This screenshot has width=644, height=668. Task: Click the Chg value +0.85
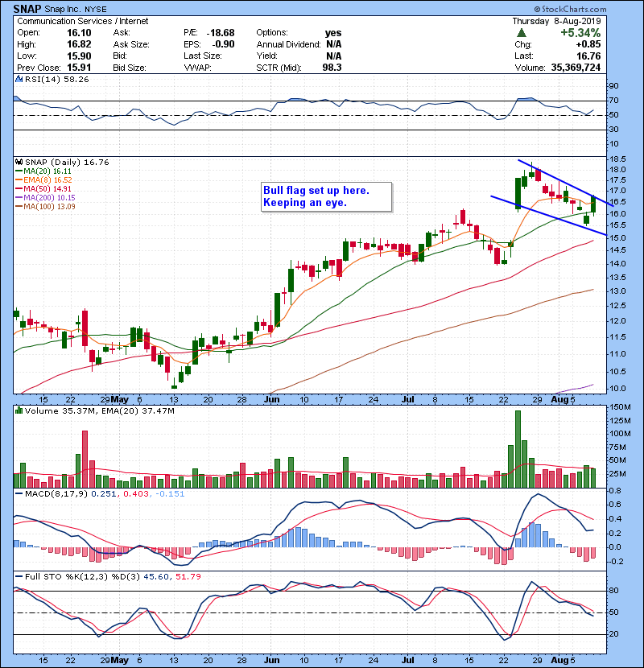tap(588, 44)
